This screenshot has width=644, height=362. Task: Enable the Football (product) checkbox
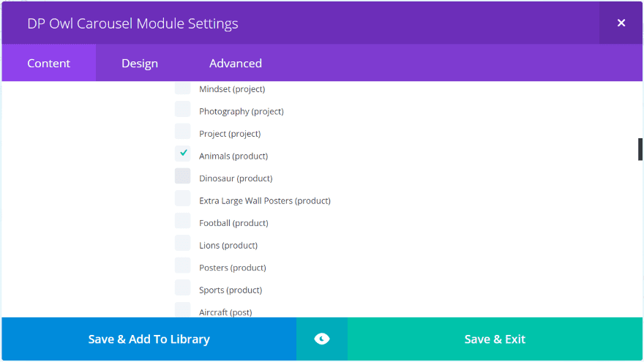(183, 222)
